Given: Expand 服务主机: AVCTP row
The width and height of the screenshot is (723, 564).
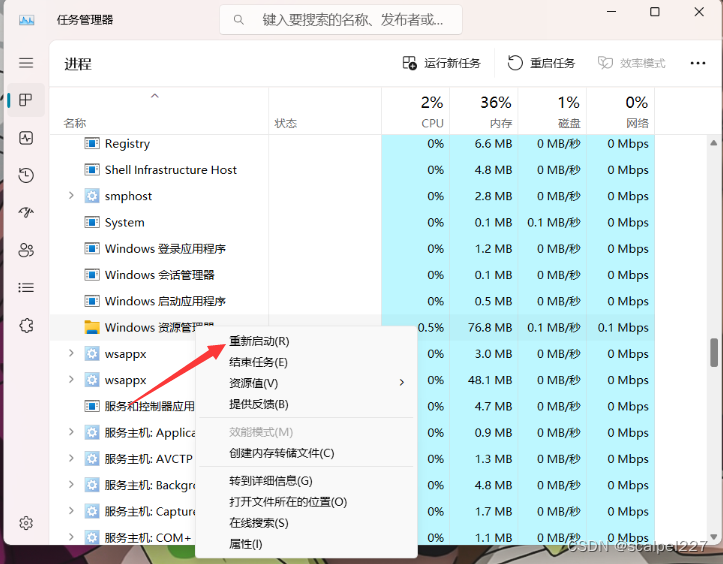Looking at the screenshot, I should coord(71,458).
